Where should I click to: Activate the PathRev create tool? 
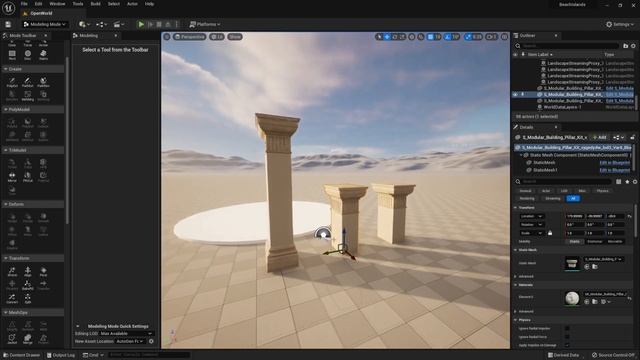(43, 82)
